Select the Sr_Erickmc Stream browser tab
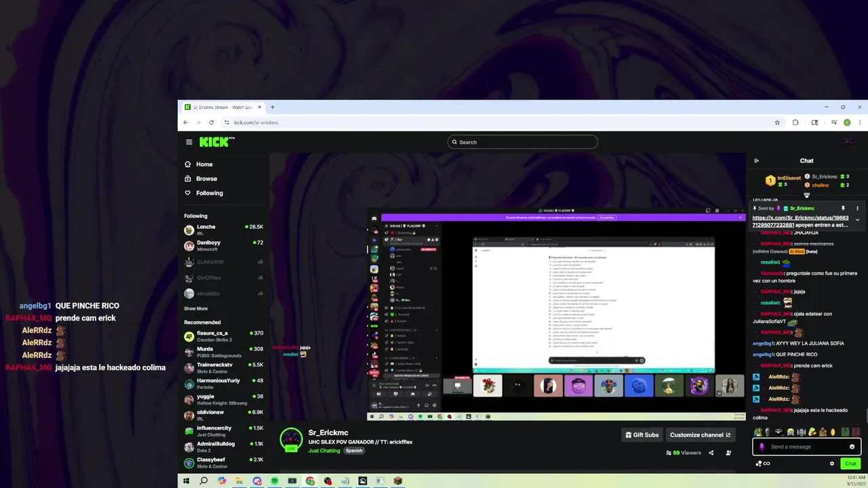 click(223, 107)
